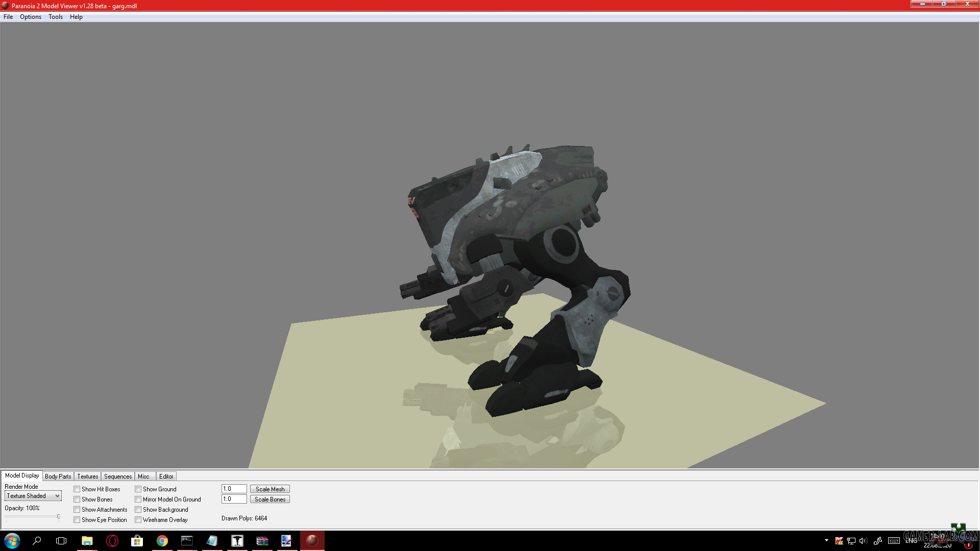Open the black-and-white figure taskbar icon
The width and height of the screenshot is (980, 551).
click(237, 541)
